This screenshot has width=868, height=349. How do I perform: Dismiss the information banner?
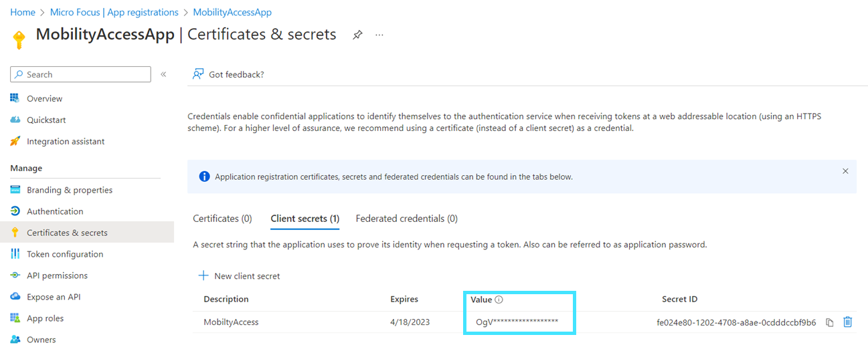click(x=845, y=171)
